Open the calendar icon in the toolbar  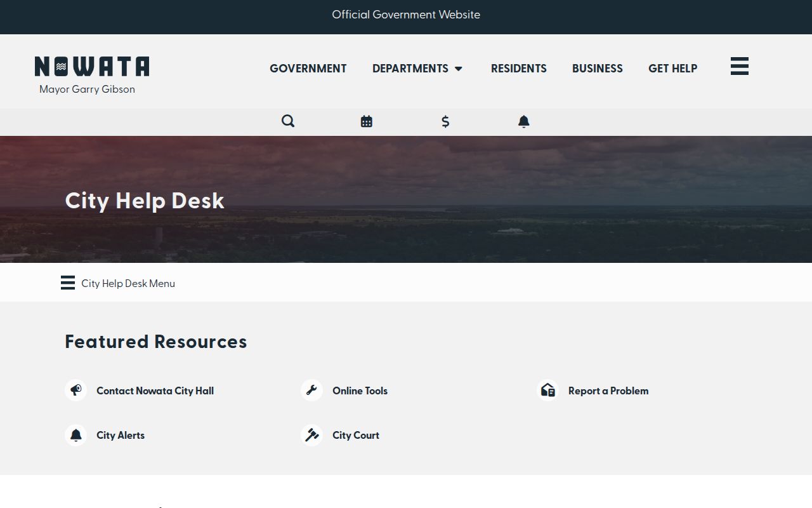coord(367,121)
